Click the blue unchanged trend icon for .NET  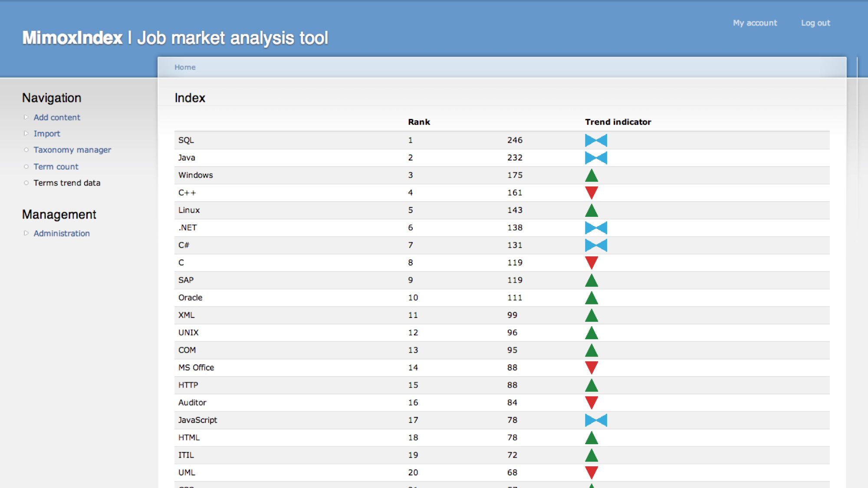click(595, 228)
